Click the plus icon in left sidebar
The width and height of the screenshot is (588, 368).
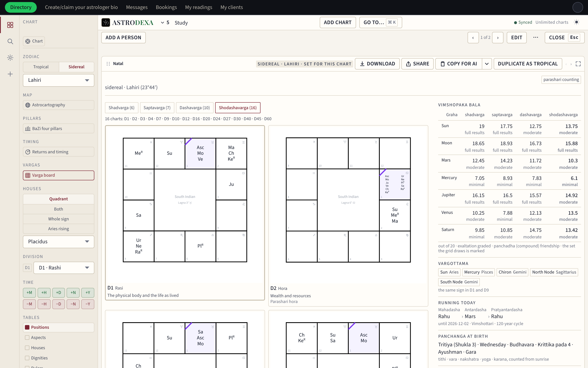click(10, 74)
